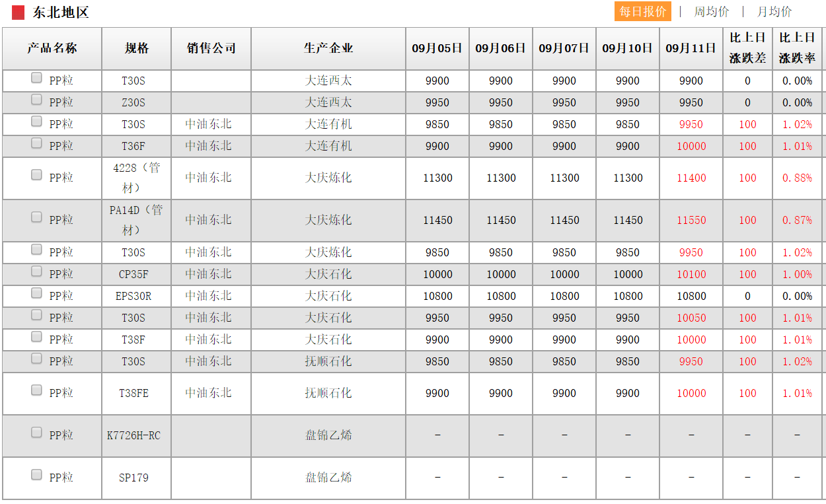Click 销售公司 column header
Viewport: 826px width, 504px height.
[211, 48]
